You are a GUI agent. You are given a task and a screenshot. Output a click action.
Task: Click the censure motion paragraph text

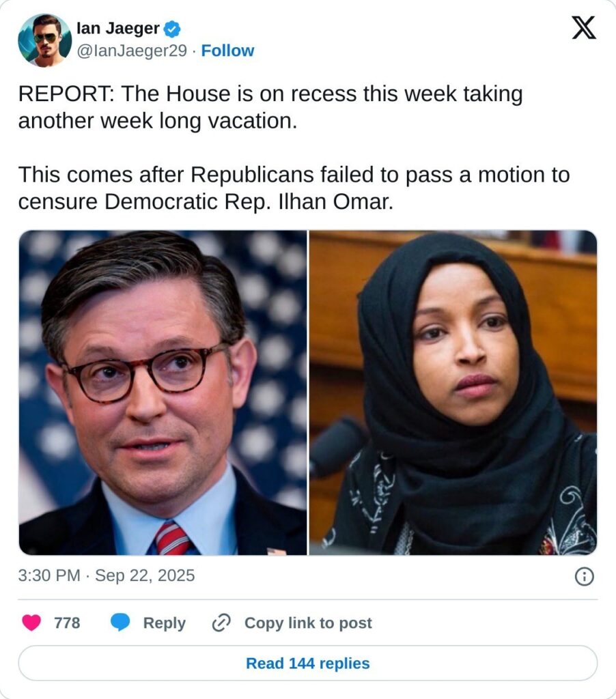(294, 188)
